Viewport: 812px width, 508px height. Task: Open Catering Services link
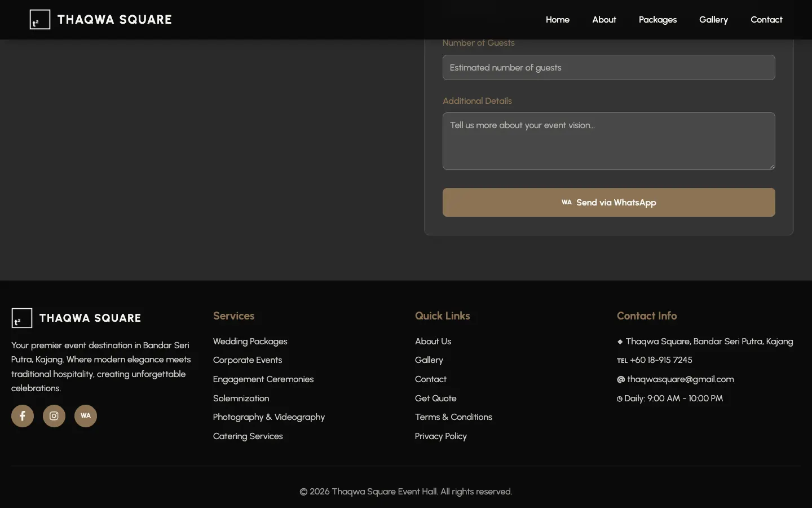pyautogui.click(x=248, y=436)
